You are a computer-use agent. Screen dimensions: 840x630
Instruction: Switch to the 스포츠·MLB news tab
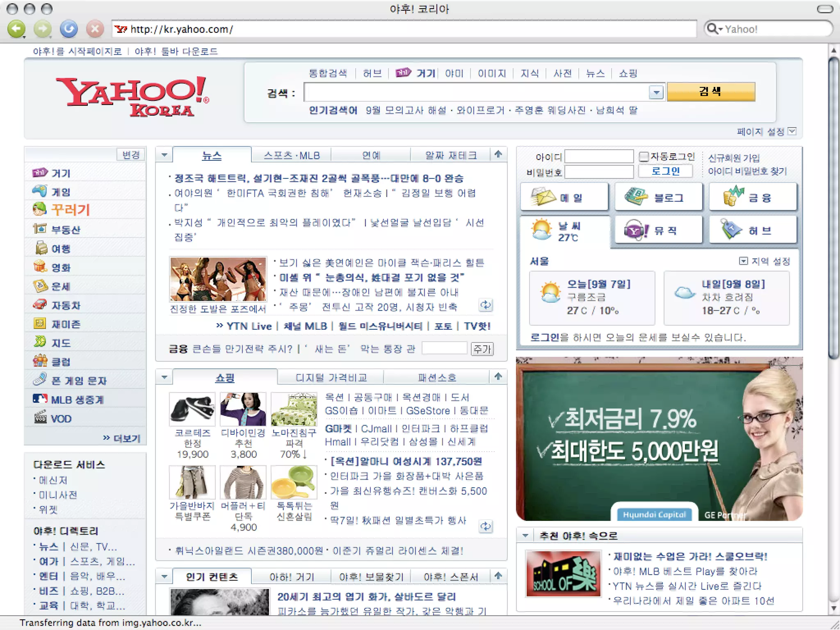292,155
